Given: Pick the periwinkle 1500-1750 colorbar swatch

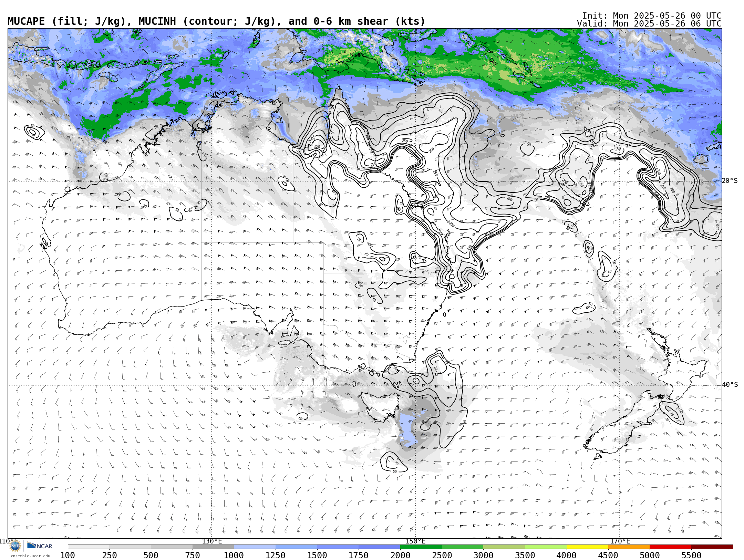Looking at the screenshot, I should tap(338, 547).
